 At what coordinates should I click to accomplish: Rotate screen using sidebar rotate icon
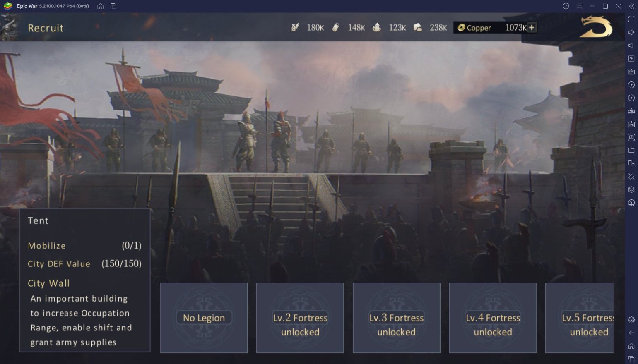(631, 176)
